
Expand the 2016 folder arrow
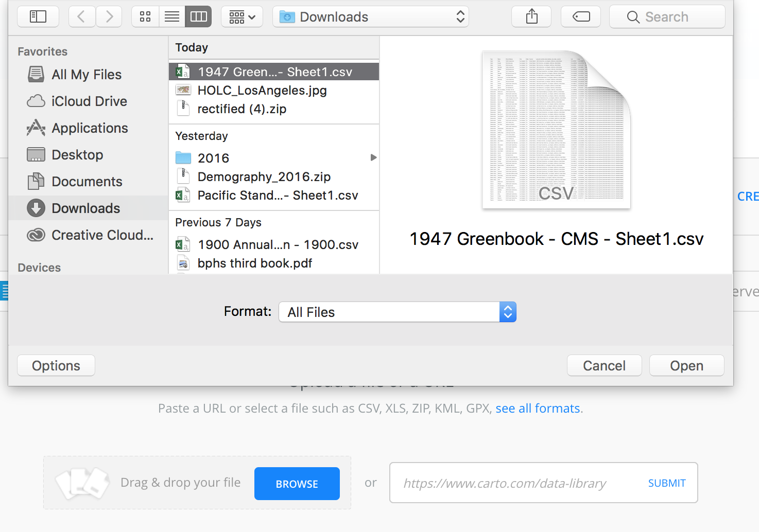click(x=373, y=157)
